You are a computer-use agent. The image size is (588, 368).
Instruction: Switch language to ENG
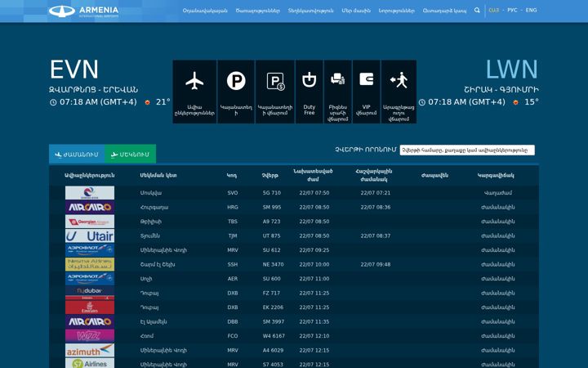(531, 10)
